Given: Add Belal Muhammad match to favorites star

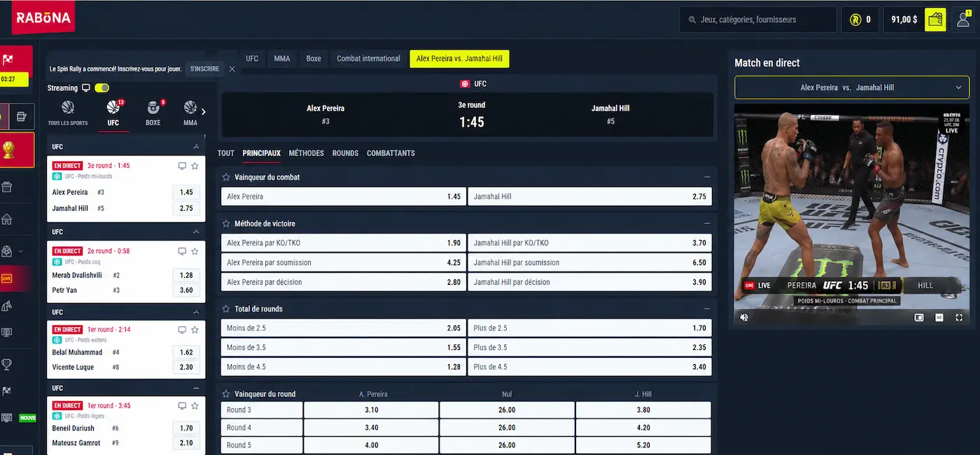Looking at the screenshot, I should [x=195, y=330].
